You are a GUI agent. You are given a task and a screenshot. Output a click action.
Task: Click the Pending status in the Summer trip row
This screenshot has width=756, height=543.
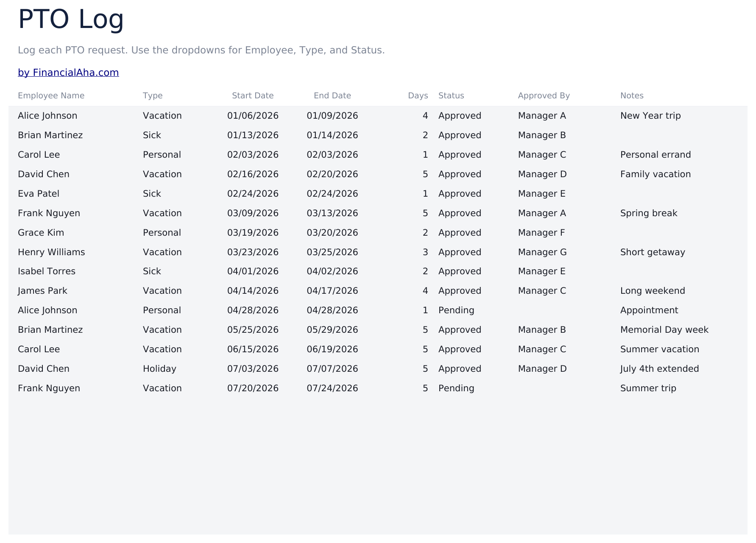456,388
